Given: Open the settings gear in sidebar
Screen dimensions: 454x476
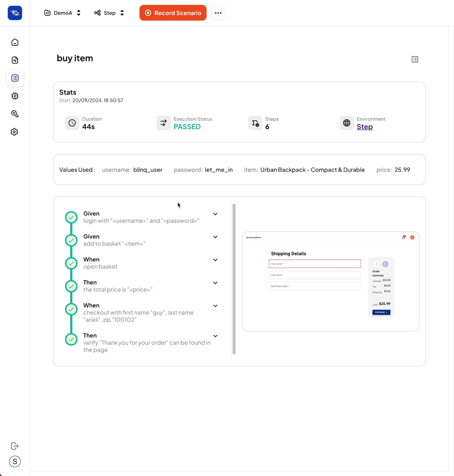Looking at the screenshot, I should (x=14, y=132).
